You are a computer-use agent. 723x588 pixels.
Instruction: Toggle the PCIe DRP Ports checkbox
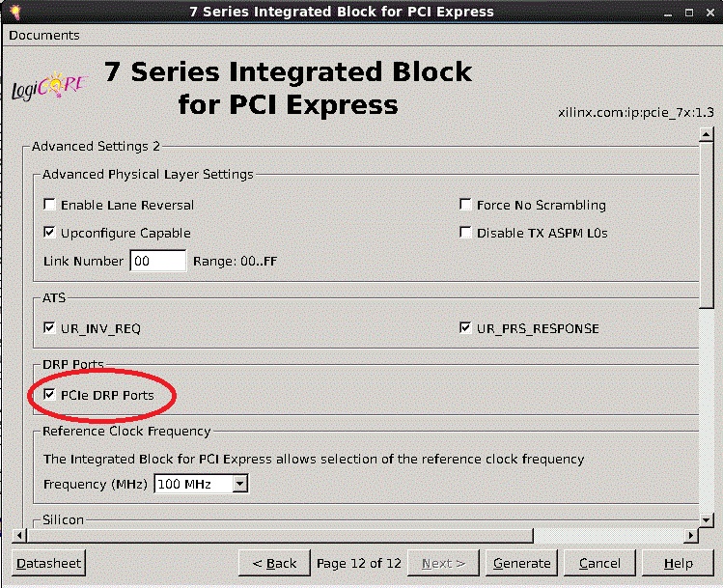coord(50,395)
